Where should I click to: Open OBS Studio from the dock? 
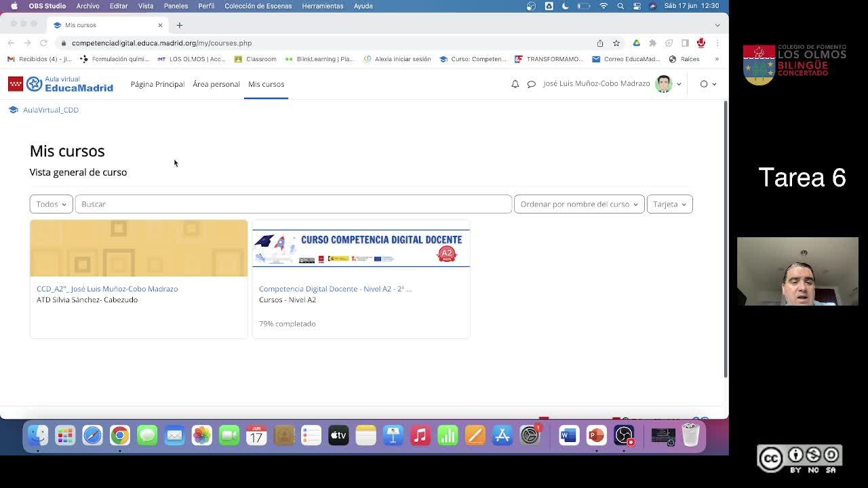coord(624,435)
